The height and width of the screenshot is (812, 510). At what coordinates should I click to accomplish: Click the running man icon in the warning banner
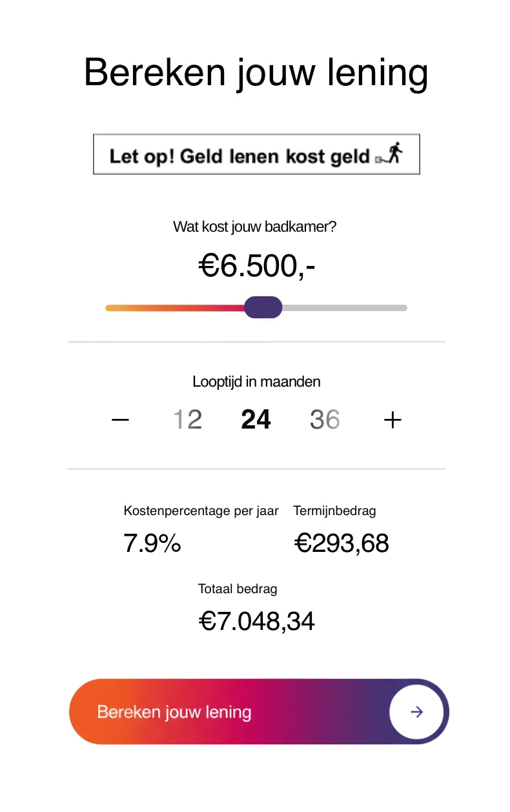click(x=394, y=154)
